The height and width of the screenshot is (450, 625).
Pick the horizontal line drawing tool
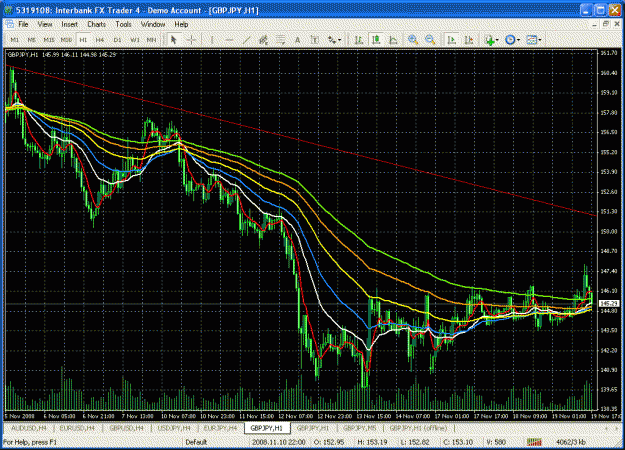(229, 40)
